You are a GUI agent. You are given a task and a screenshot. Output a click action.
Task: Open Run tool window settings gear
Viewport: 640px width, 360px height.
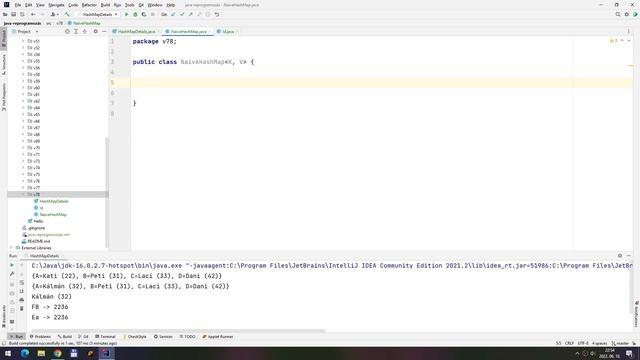point(620,256)
